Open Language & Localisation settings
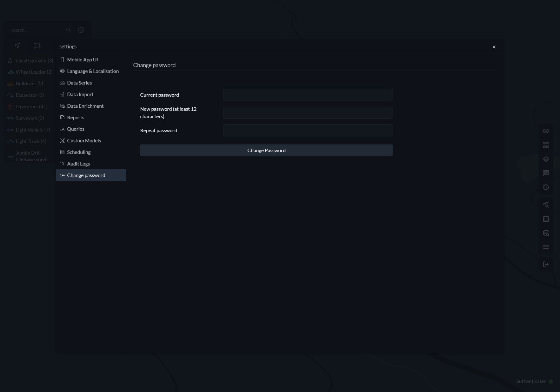Screen dimensions: 560x392 point(91,71)
